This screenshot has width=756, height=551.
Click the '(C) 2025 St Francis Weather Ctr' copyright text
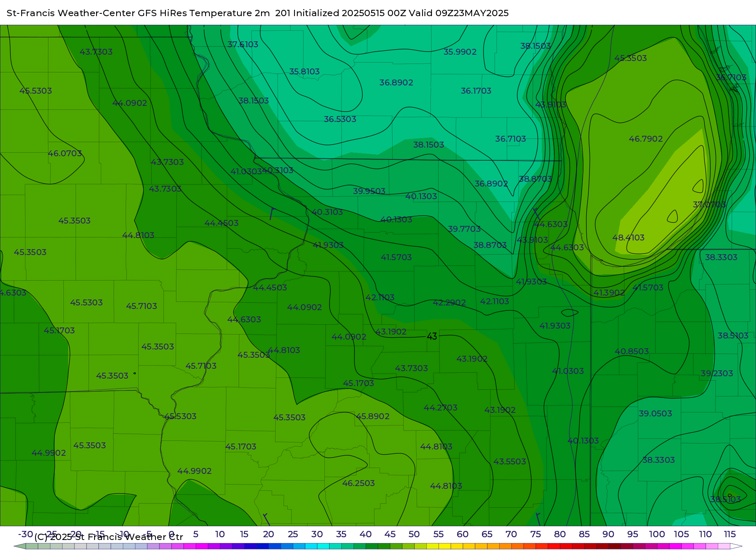click(109, 537)
